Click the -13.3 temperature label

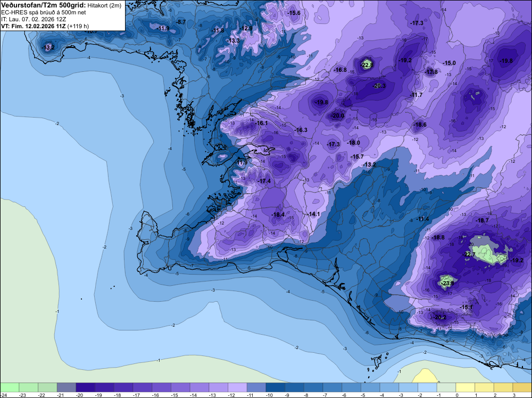click(x=233, y=41)
